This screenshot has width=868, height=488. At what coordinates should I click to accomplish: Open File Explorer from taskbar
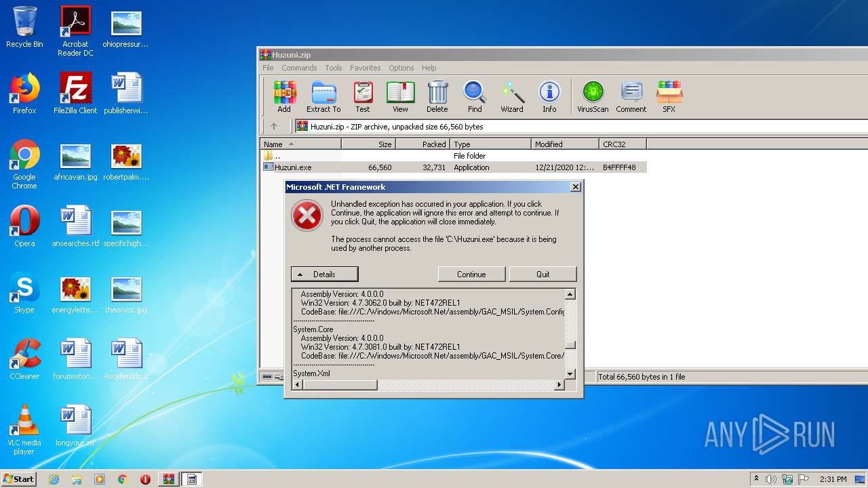77,479
